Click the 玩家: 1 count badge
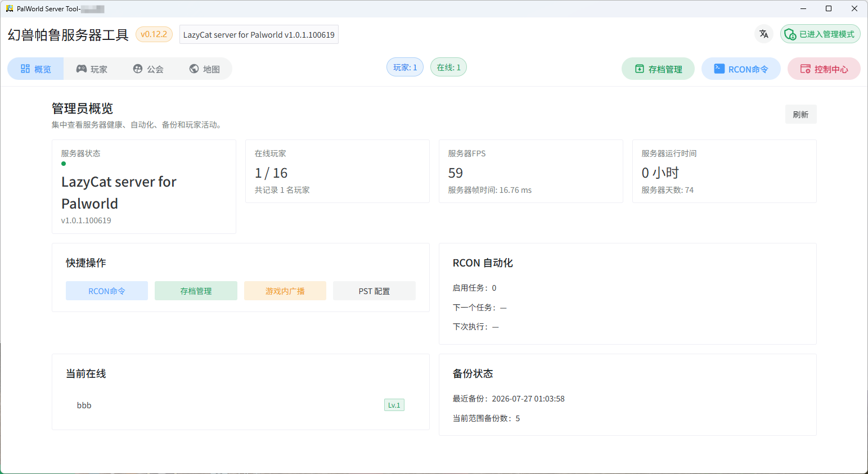Screen dimensions: 868x474 click(x=405, y=67)
